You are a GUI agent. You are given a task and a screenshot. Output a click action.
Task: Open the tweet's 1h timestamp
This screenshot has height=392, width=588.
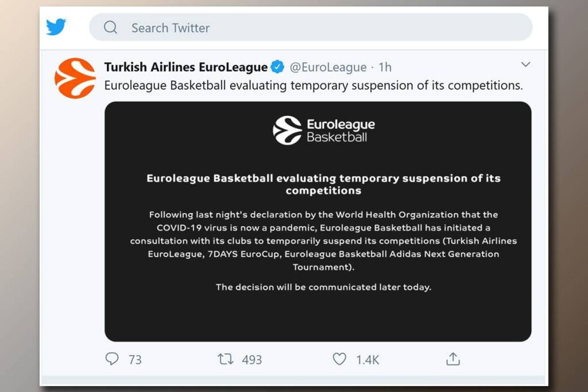[x=385, y=67]
